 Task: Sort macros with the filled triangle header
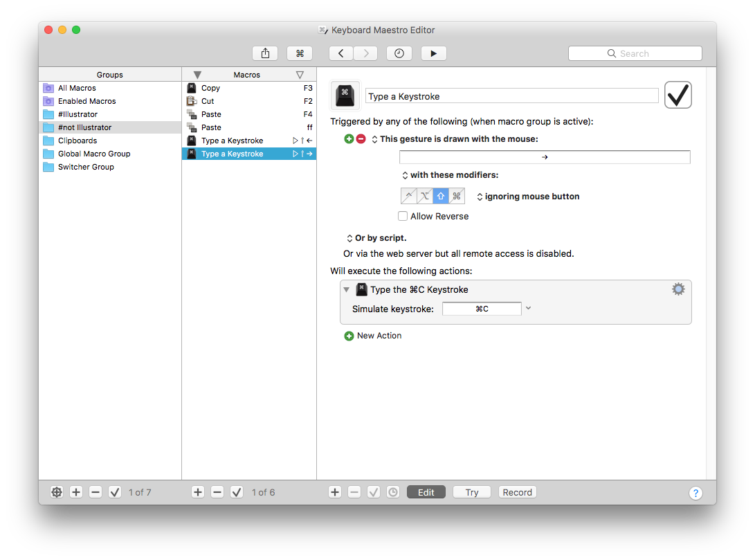(197, 75)
